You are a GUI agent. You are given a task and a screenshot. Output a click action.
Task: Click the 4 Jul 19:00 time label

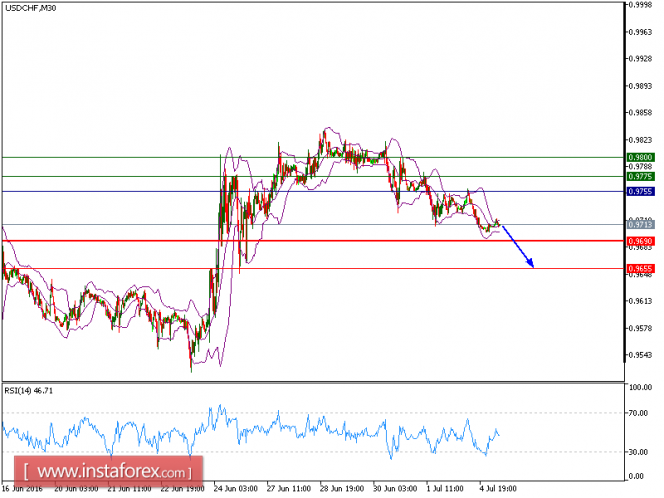point(498,489)
